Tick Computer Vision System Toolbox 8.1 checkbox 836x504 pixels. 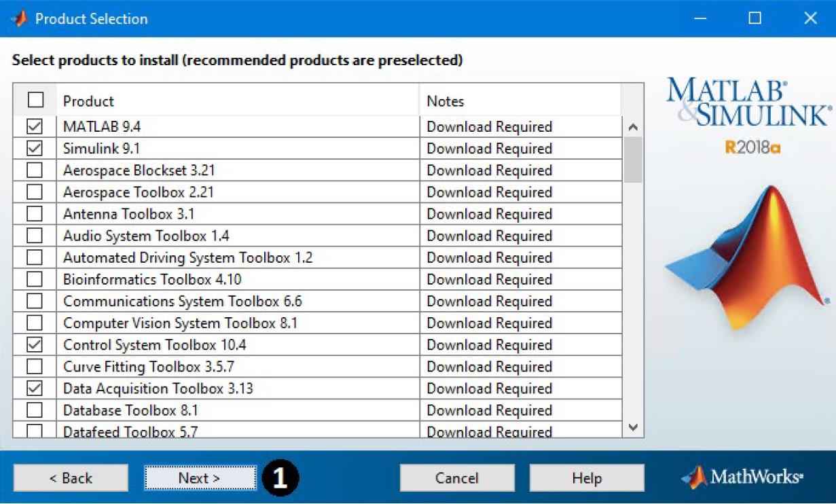pyautogui.click(x=34, y=323)
